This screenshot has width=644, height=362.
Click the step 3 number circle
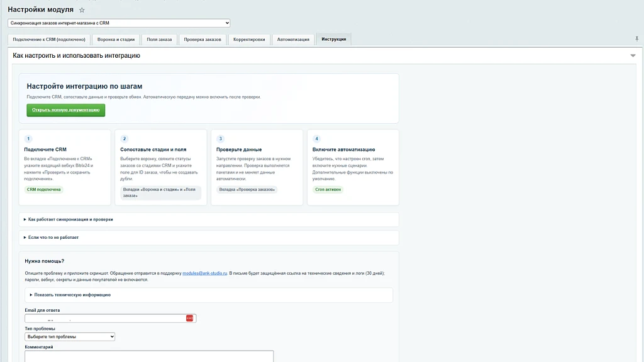point(221,139)
